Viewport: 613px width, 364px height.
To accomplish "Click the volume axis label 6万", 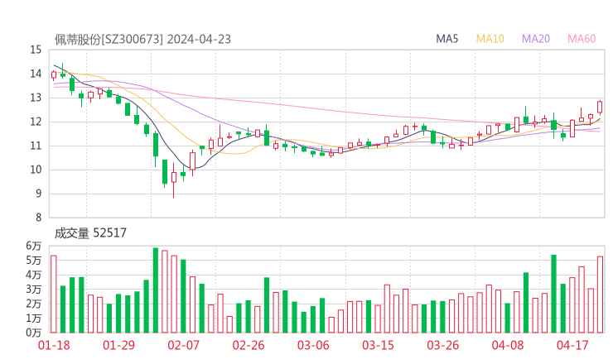I will click(34, 246).
